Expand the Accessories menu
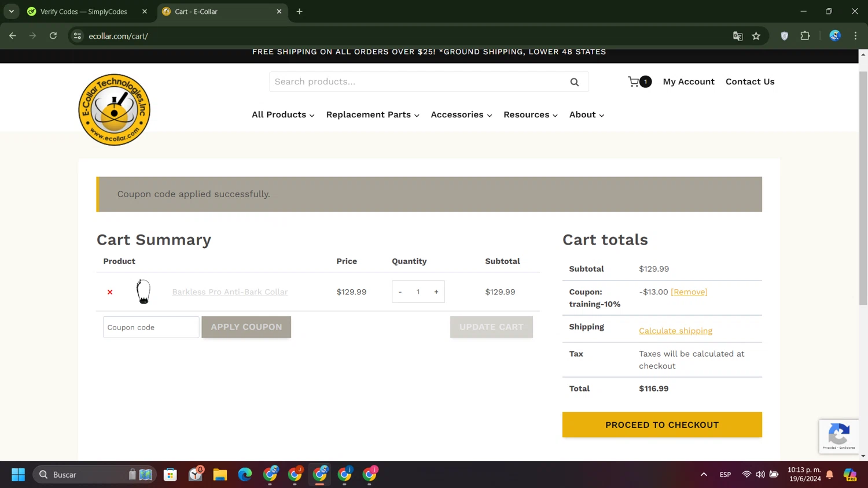868x488 pixels. click(x=461, y=114)
